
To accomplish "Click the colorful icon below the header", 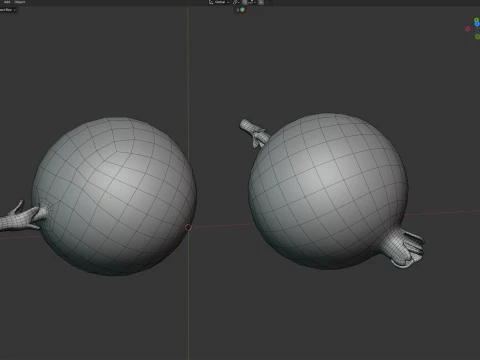I will (242, 10).
